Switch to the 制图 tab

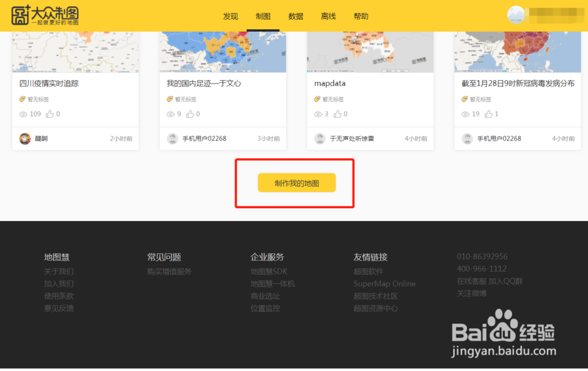tap(263, 16)
